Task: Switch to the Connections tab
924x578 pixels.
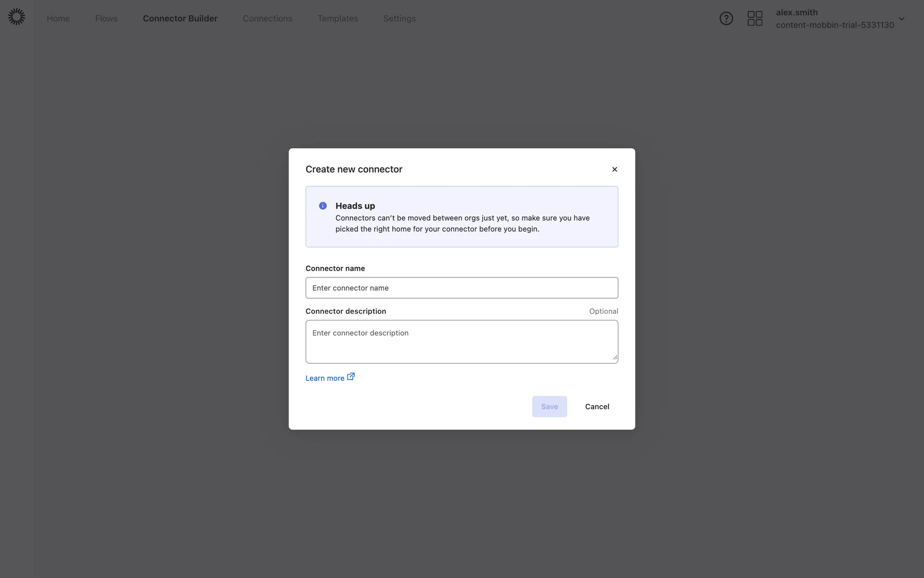Action: [267, 18]
